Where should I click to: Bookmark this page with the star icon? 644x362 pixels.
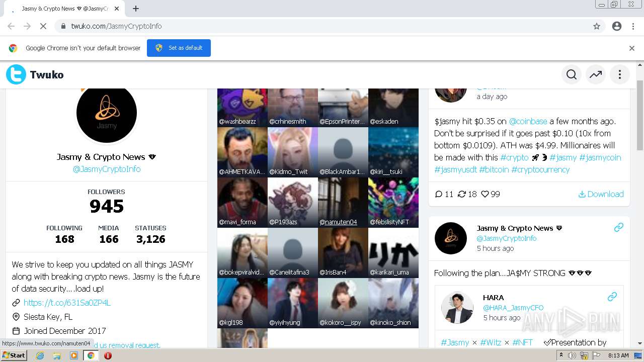coord(597,26)
